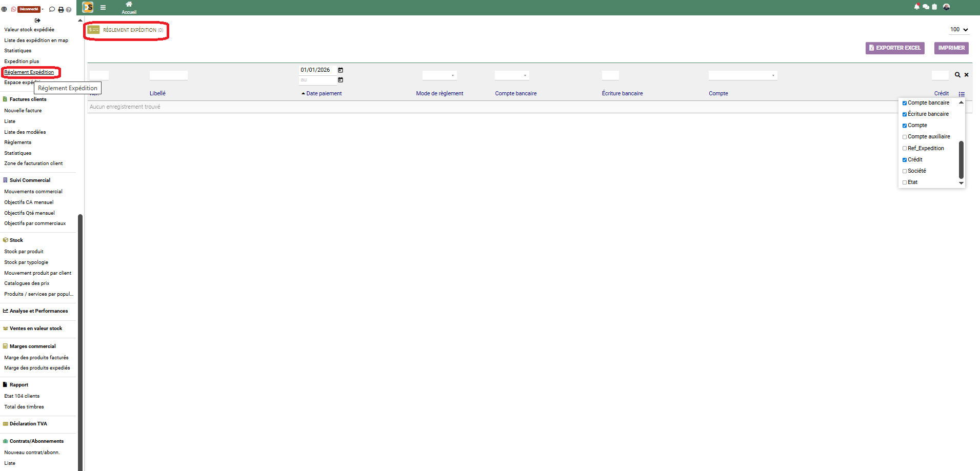Click the IMPRIMER button
980x471 pixels.
[951, 48]
